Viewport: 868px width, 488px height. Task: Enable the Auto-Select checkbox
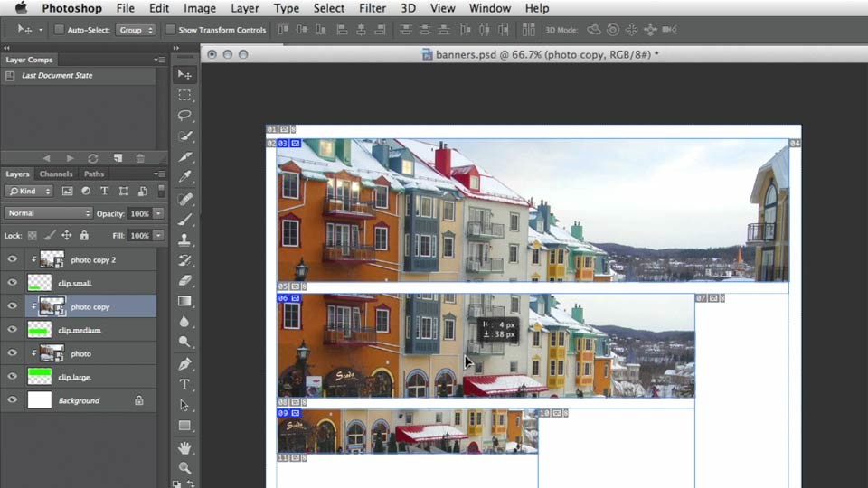[x=59, y=30]
